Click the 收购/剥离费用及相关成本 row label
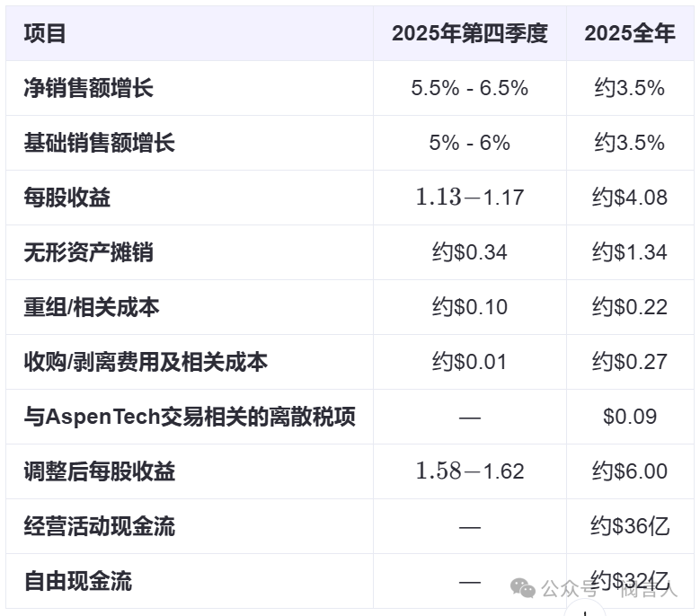 click(146, 362)
